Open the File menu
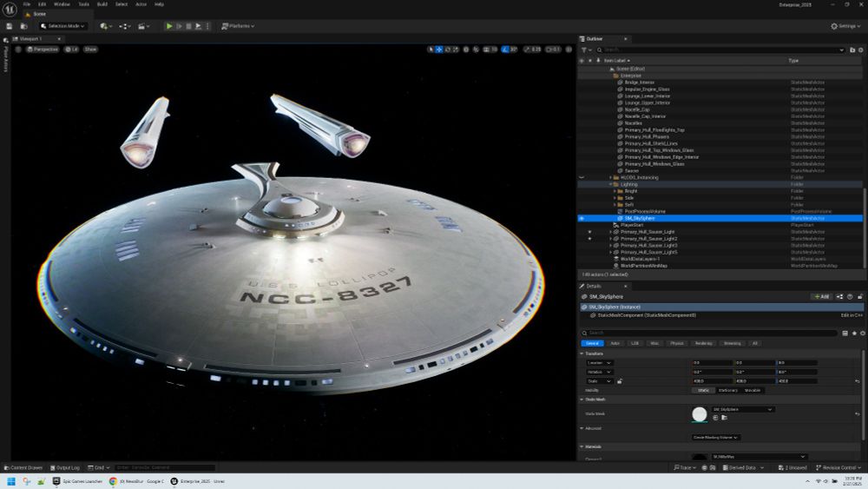 tap(27, 3)
